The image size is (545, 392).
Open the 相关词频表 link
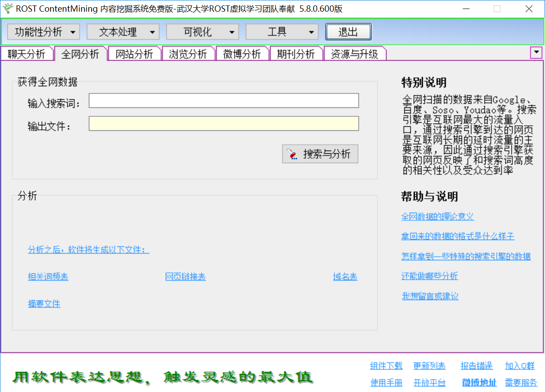pyautogui.click(x=48, y=277)
